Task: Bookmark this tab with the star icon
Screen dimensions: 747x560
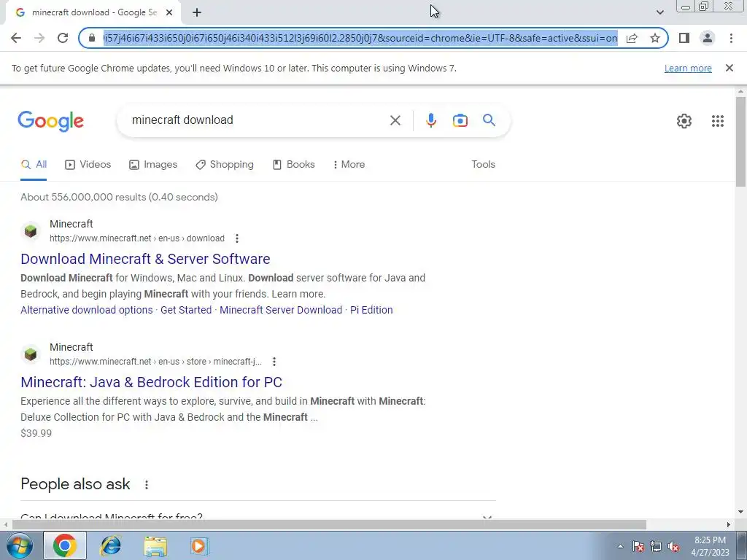Action: tap(655, 38)
